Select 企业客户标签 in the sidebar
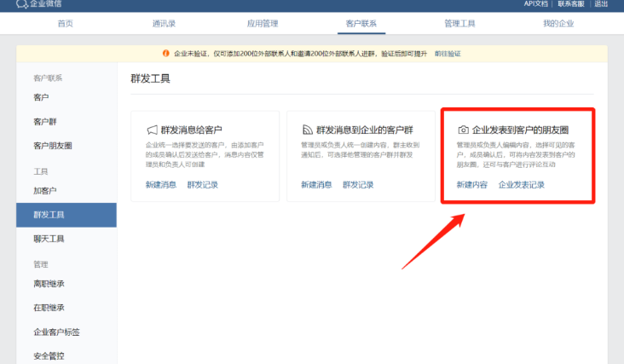 57,332
